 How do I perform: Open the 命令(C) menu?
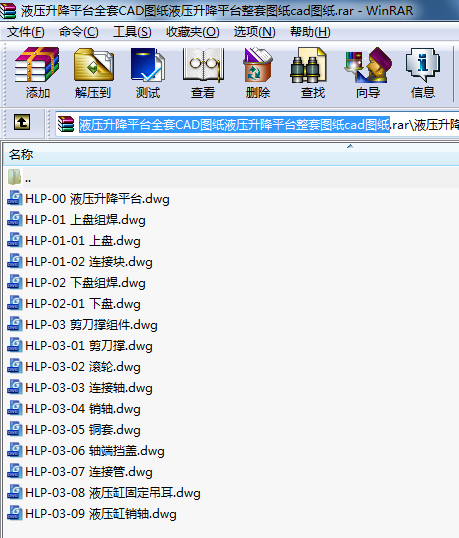79,32
